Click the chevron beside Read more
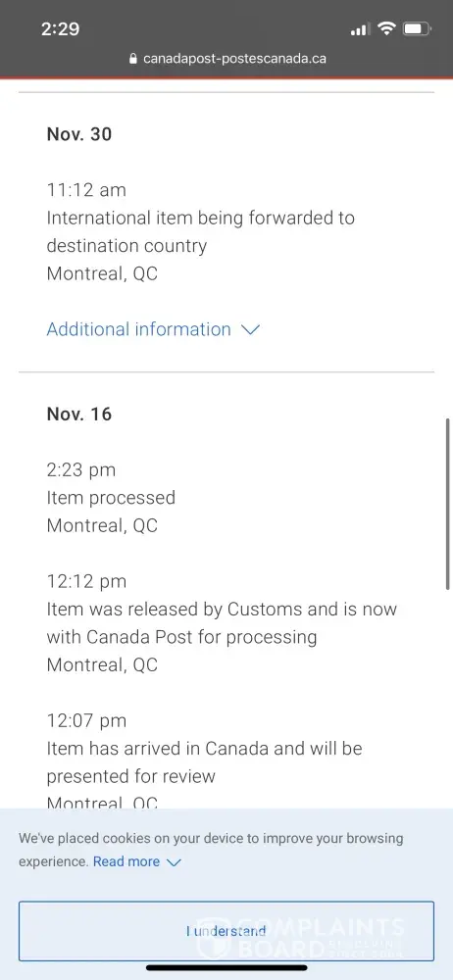Viewport: 453px width, 980px height. click(x=173, y=862)
